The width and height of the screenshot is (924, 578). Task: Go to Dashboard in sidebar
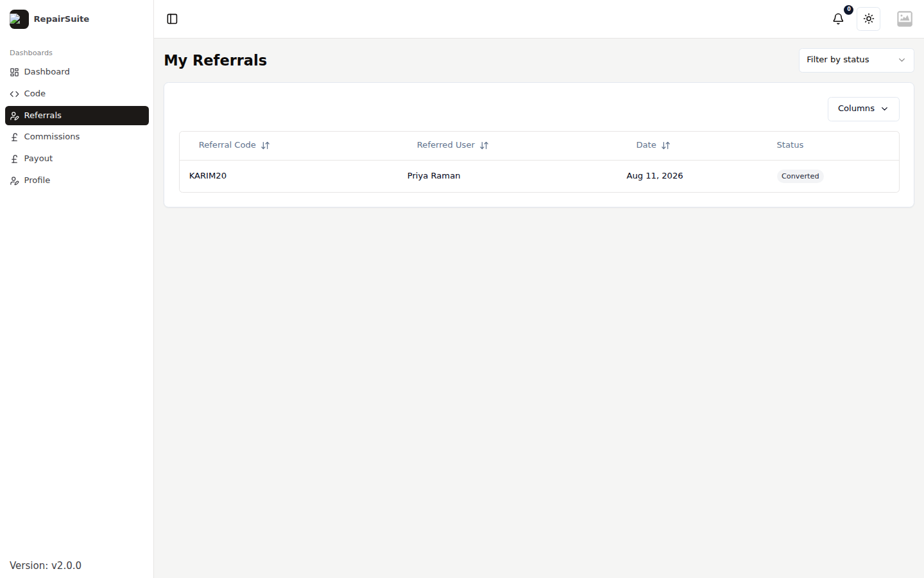pos(77,72)
